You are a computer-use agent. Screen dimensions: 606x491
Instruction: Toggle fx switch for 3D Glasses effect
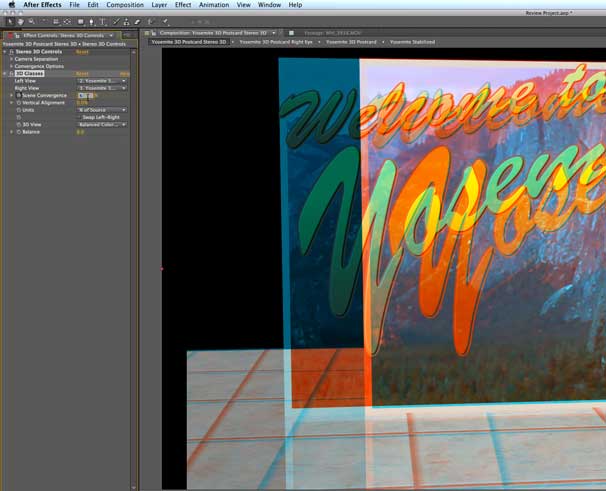(12, 73)
